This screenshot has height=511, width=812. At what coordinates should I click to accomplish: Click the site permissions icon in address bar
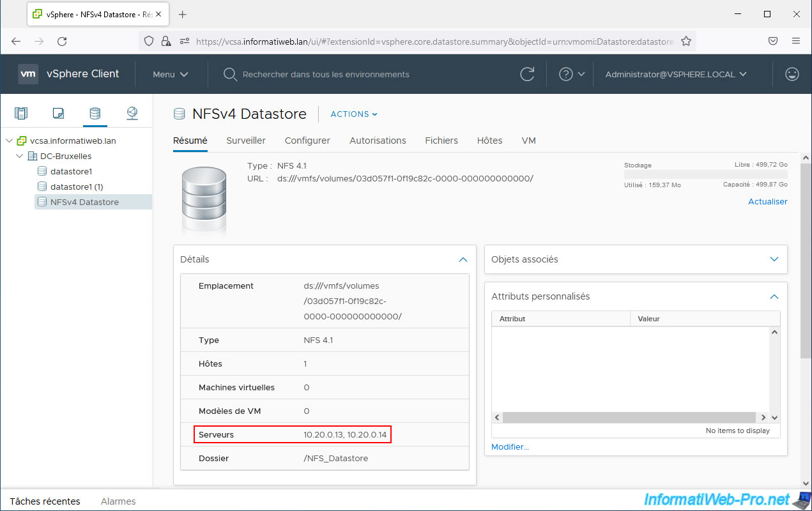184,41
